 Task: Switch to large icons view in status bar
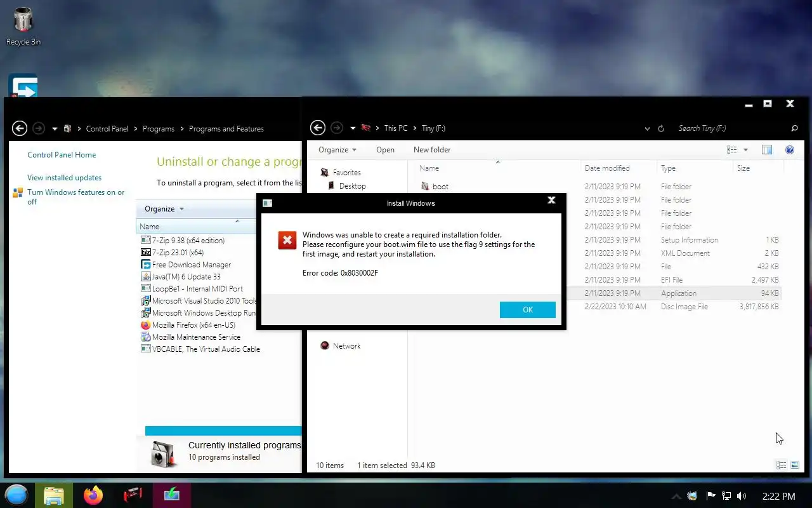(794, 465)
